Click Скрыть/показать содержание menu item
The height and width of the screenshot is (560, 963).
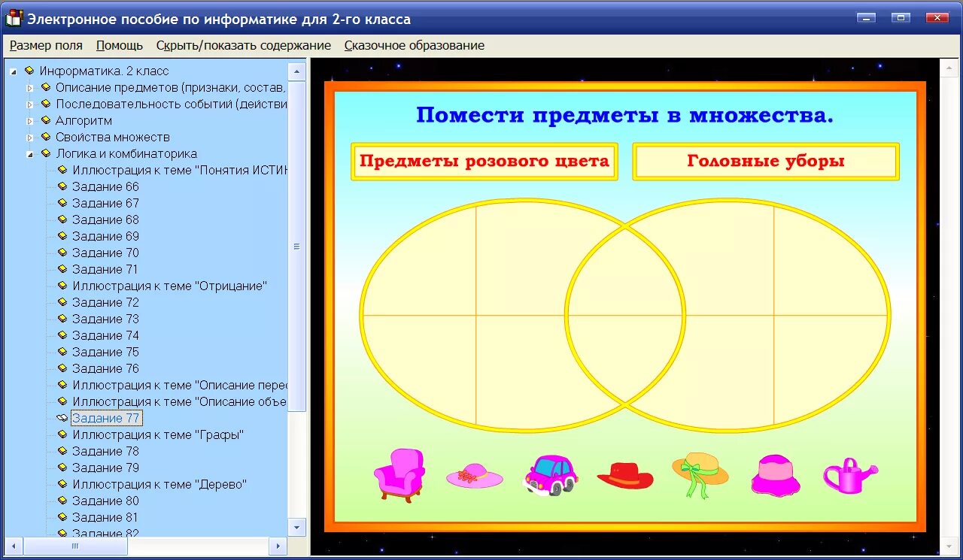[x=244, y=45]
